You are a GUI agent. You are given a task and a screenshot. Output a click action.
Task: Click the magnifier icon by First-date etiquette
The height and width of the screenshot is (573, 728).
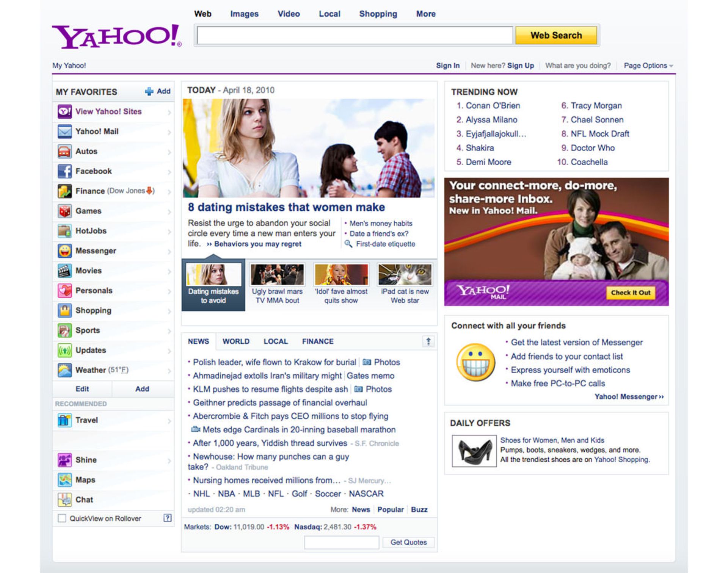coord(348,244)
